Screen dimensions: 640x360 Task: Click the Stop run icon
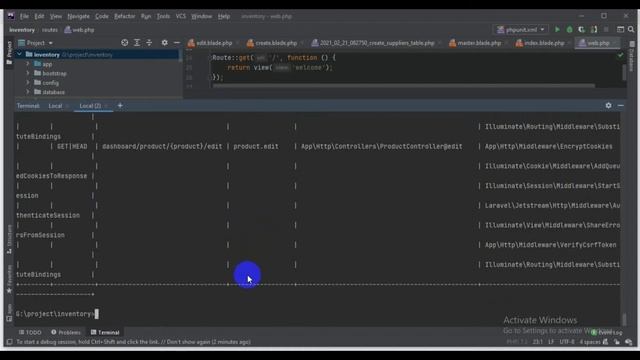606,30
